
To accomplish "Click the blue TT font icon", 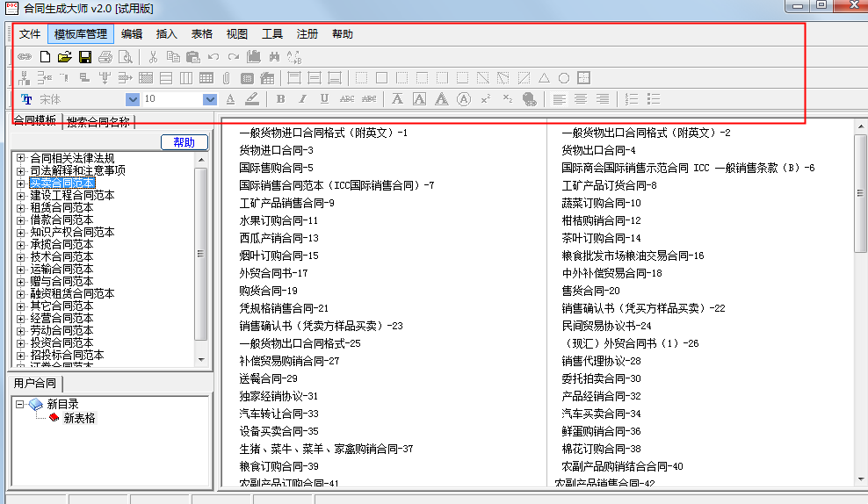I will point(26,99).
